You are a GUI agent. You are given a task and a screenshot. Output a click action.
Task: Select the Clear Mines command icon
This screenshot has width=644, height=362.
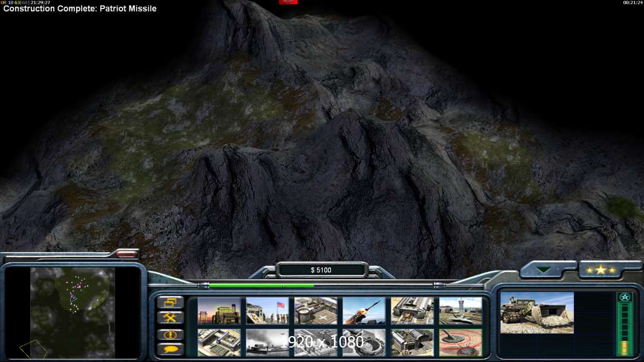pos(460,342)
